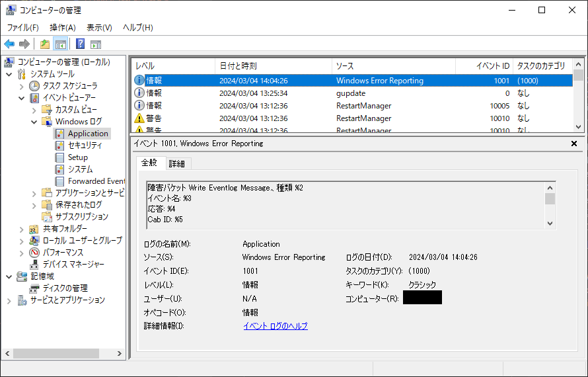Screen dimensions: 588x377
Task: Click the ソース(S) value Windows Error Reporting
Action: click(284, 257)
